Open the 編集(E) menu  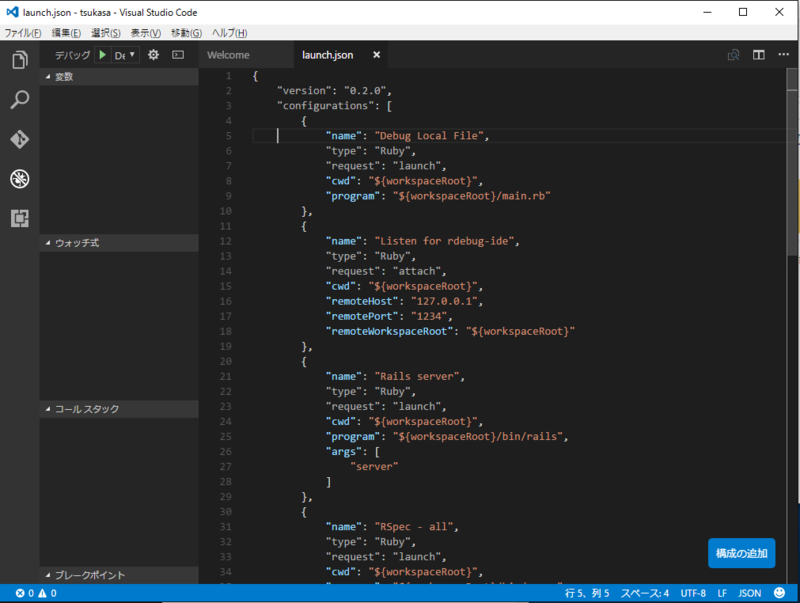(x=66, y=33)
